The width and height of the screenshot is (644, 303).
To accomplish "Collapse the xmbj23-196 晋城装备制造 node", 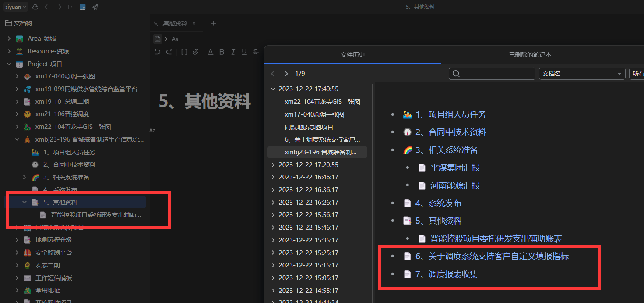I will tap(17, 139).
